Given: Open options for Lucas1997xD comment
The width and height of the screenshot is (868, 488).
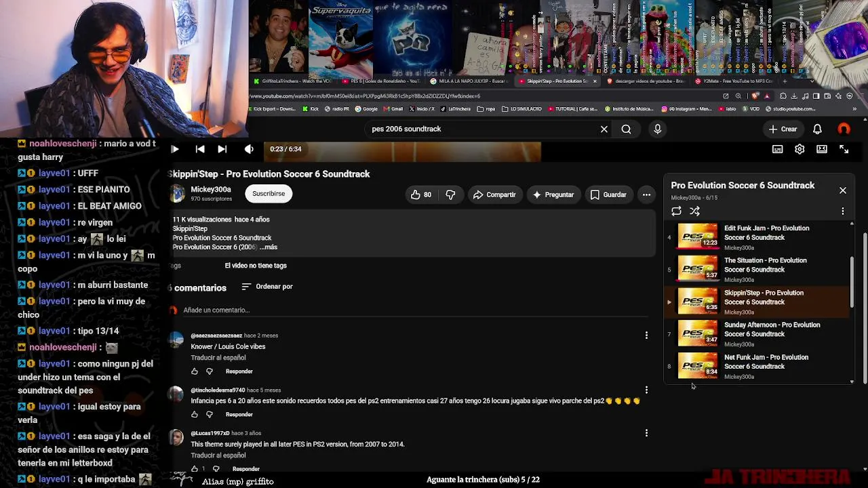Looking at the screenshot, I should pyautogui.click(x=646, y=433).
